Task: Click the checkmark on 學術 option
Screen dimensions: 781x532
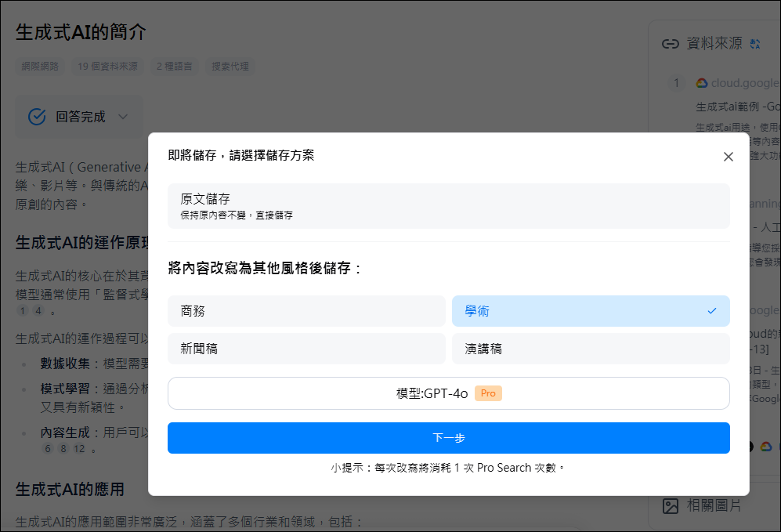Action: point(712,311)
